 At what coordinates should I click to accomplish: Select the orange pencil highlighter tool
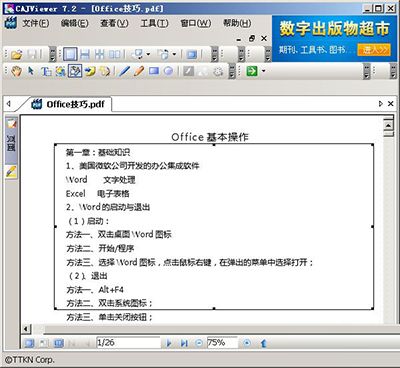pos(139,71)
